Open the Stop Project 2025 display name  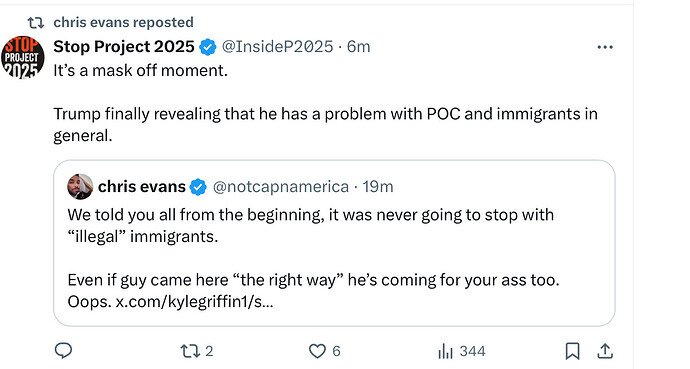click(x=124, y=47)
